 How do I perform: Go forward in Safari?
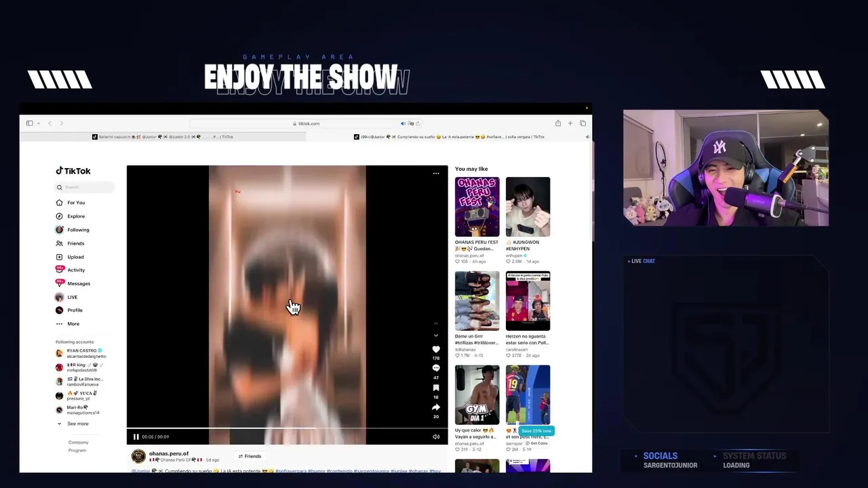[x=61, y=123]
